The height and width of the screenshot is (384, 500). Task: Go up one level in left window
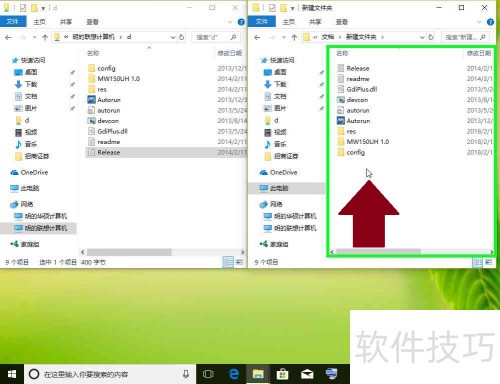[x=45, y=37]
